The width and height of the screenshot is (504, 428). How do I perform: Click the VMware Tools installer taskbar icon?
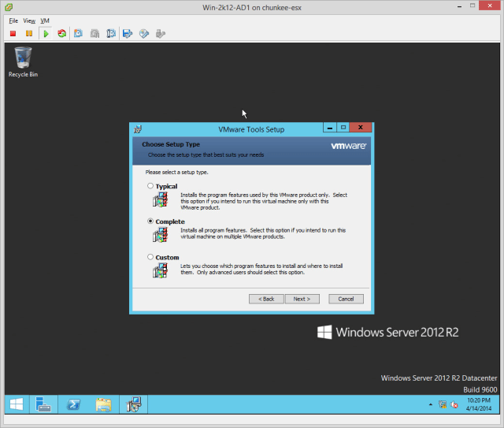[x=134, y=404]
